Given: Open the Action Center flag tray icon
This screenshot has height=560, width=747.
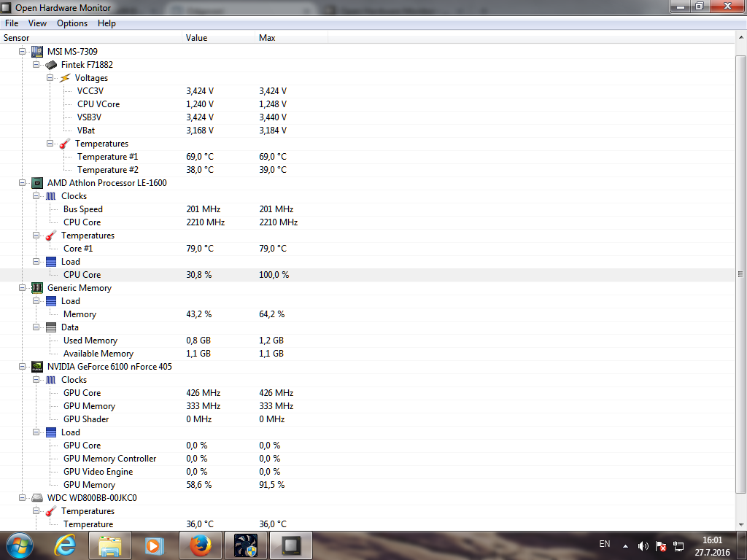Looking at the screenshot, I should 661,546.
